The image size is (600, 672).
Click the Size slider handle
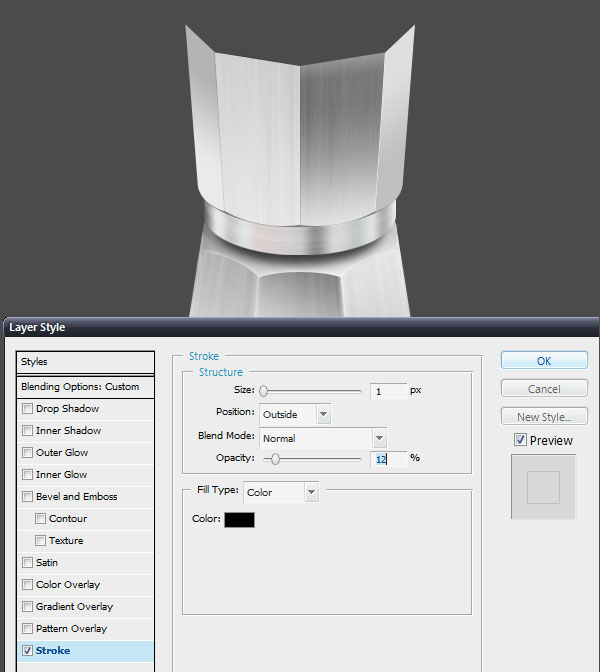[264, 391]
